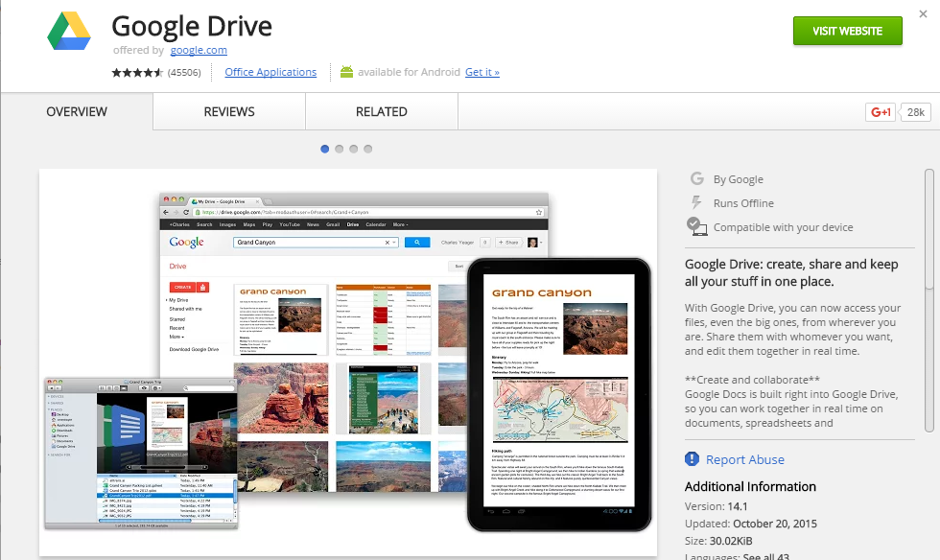Click the 'Runs Offline' lightning icon
This screenshot has height=560, width=940.
point(696,202)
